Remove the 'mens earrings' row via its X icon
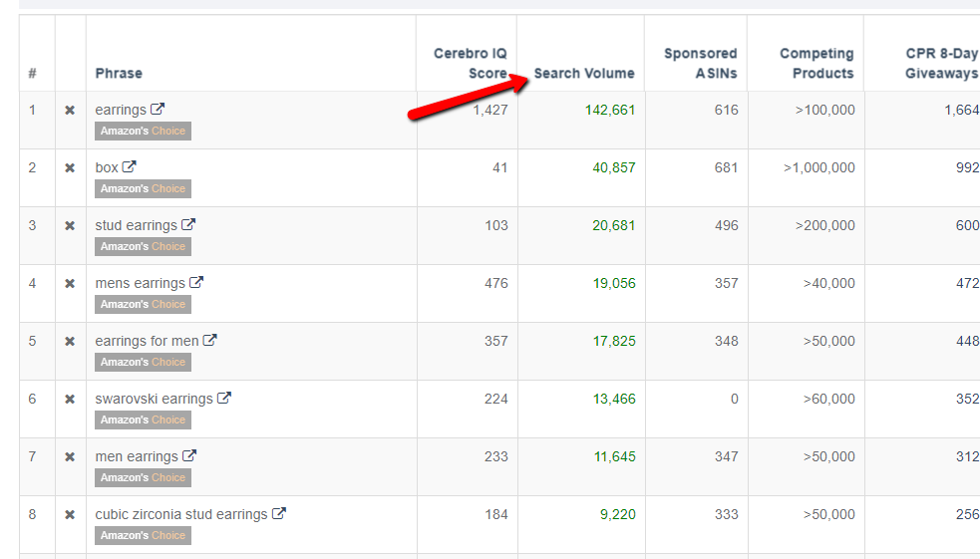Screen dimensions: 980x559 [70, 284]
